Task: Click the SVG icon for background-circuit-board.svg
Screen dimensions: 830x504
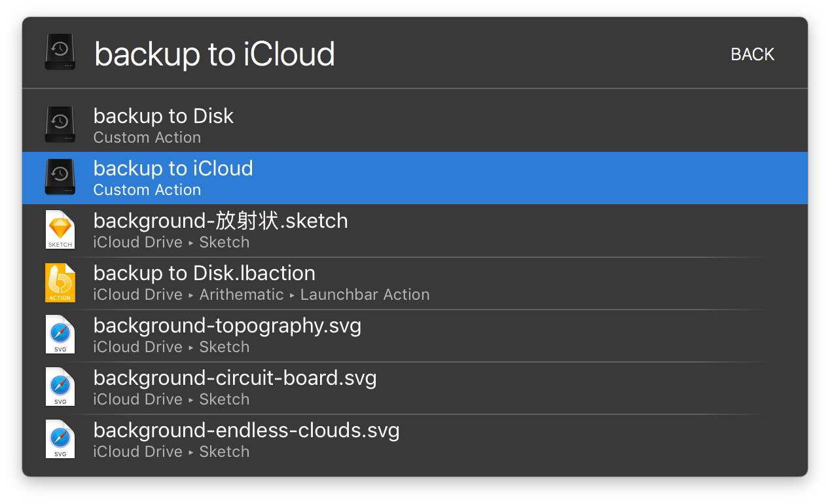Action: tap(60, 387)
